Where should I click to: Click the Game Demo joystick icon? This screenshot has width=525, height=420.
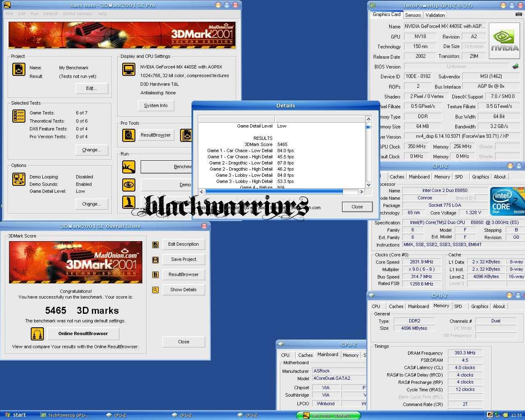[x=129, y=202]
